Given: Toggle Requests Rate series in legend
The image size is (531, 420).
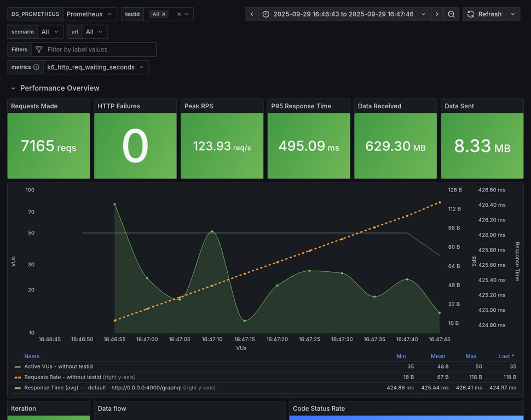Looking at the screenshot, I should [64, 377].
